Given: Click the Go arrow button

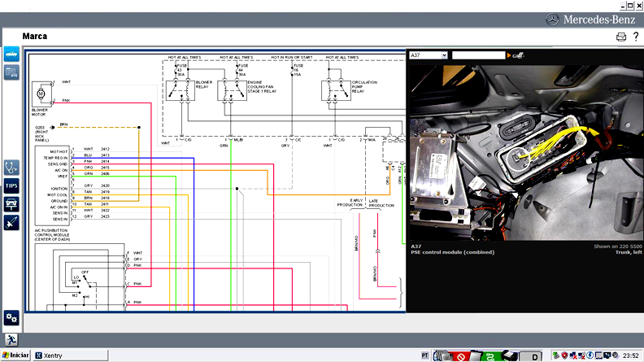Looking at the screenshot, I should click(516, 55).
